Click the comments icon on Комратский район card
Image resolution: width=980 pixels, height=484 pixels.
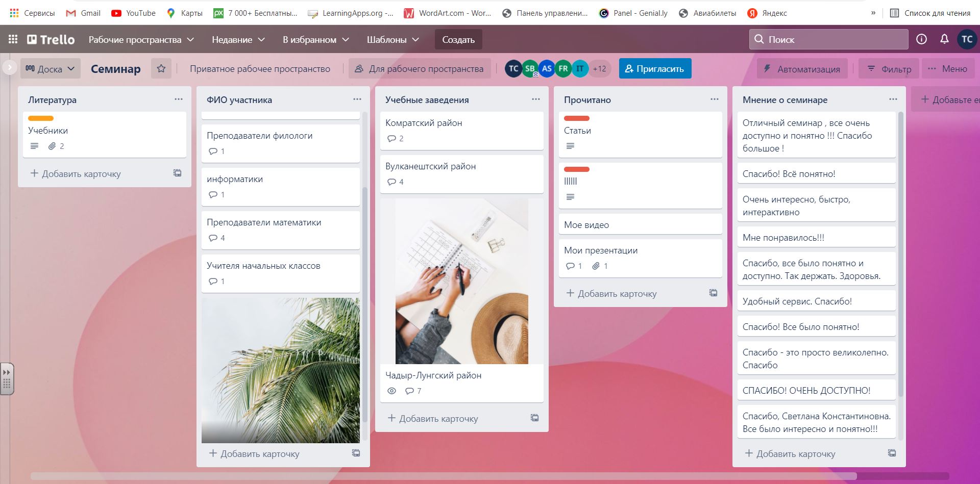click(x=391, y=139)
